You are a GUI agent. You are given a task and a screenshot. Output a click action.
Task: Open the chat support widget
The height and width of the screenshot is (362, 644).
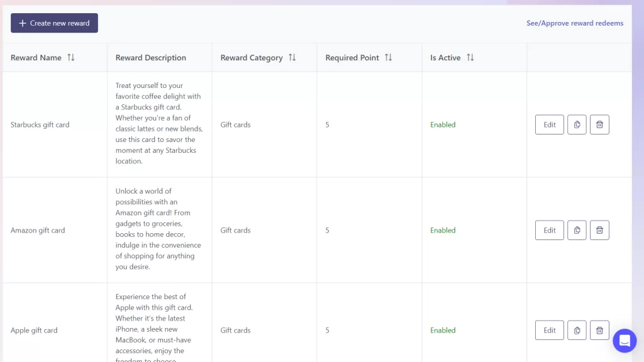coord(625,341)
